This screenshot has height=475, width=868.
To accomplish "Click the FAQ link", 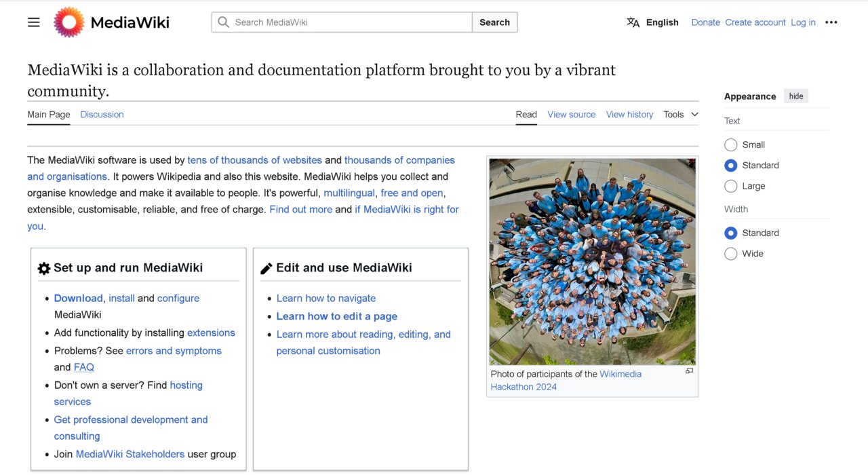I will [84, 367].
